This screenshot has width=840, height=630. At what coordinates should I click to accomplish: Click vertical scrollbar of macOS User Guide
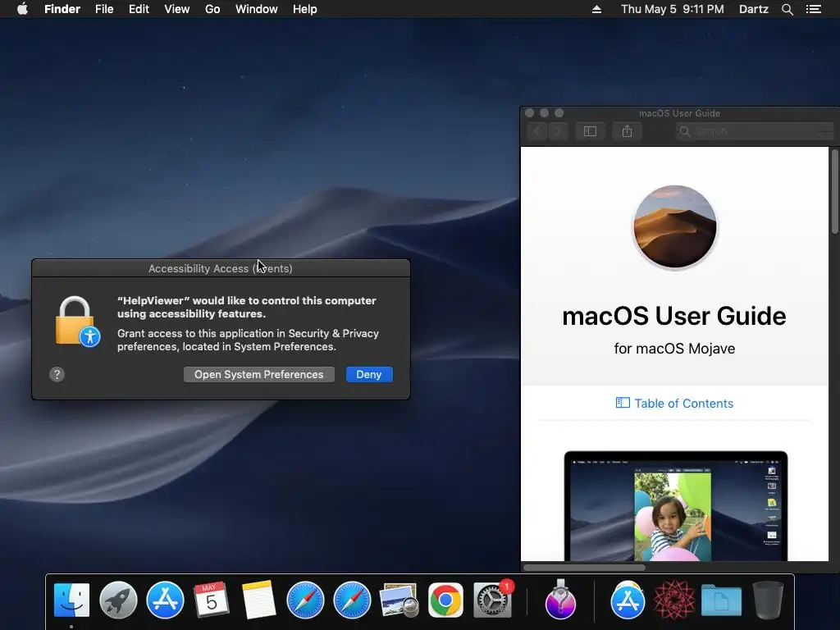coord(834,193)
